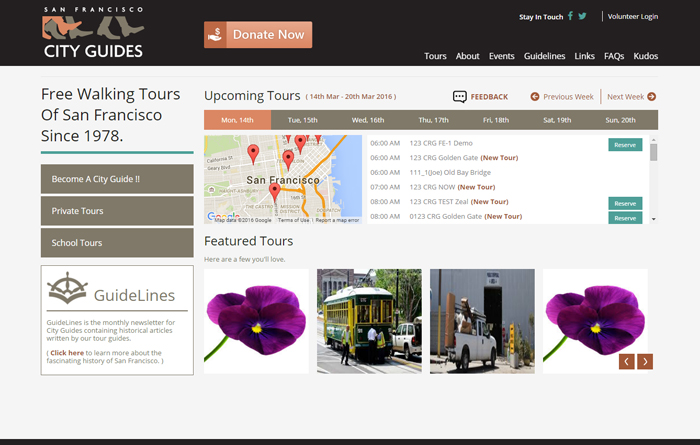Click Become A City Guide button
This screenshot has height=445, width=700.
(117, 179)
